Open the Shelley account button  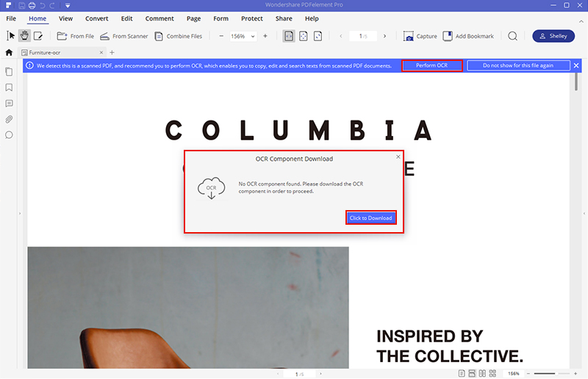pyautogui.click(x=553, y=36)
